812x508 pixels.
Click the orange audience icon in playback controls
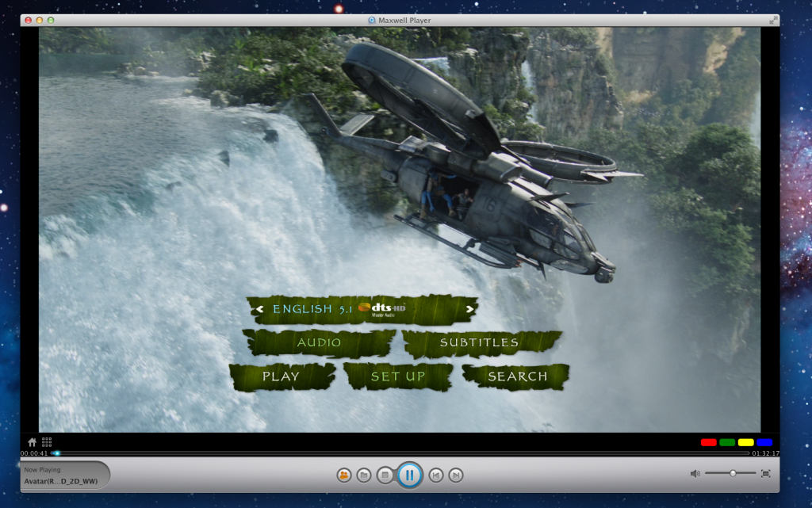coord(343,474)
